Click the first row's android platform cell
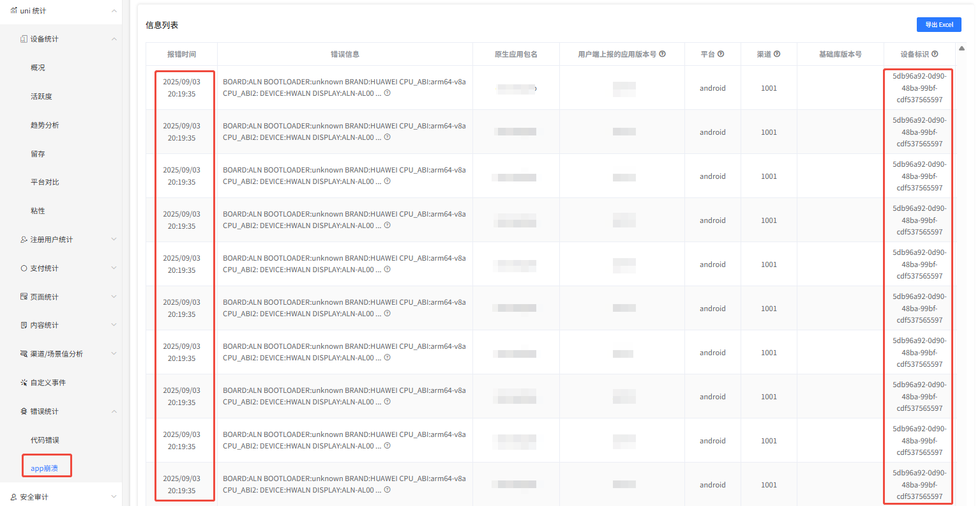This screenshot has height=506, width=980. point(712,88)
